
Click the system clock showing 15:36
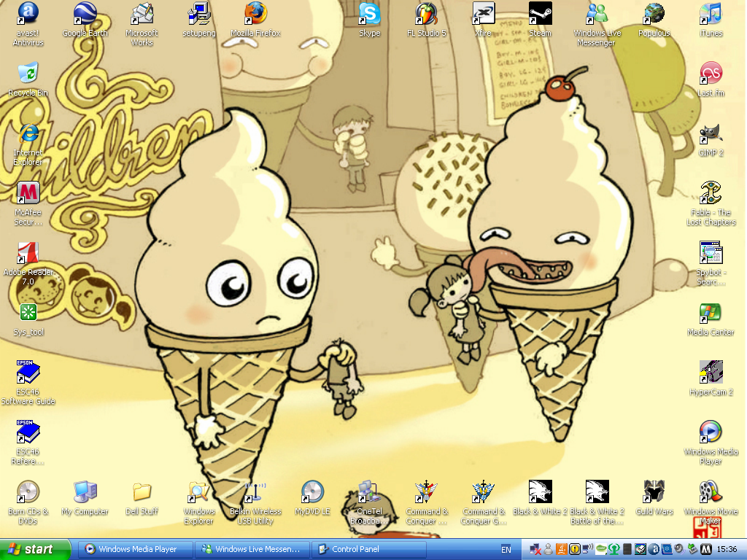point(727,549)
